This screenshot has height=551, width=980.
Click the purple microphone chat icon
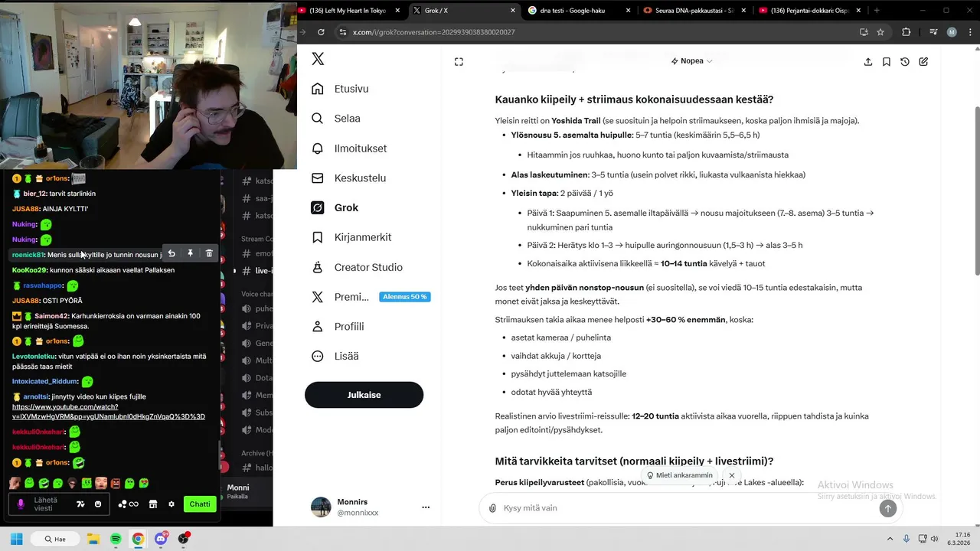(x=21, y=504)
